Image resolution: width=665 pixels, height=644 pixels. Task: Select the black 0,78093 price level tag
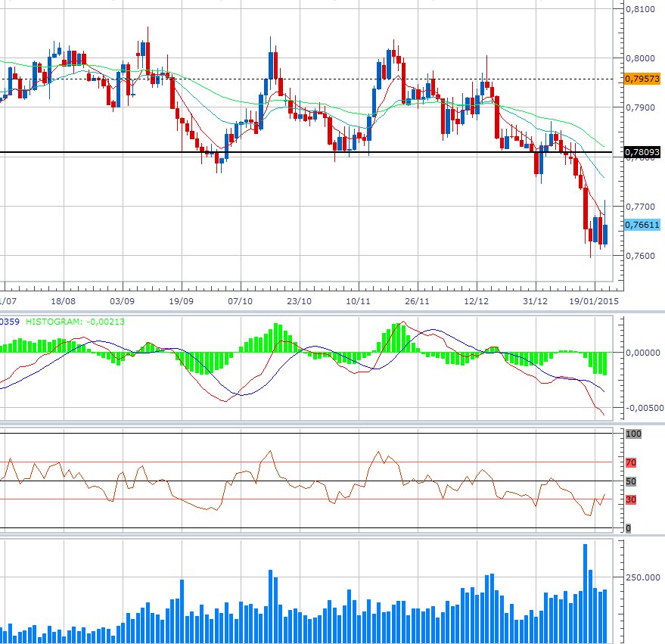pos(642,153)
